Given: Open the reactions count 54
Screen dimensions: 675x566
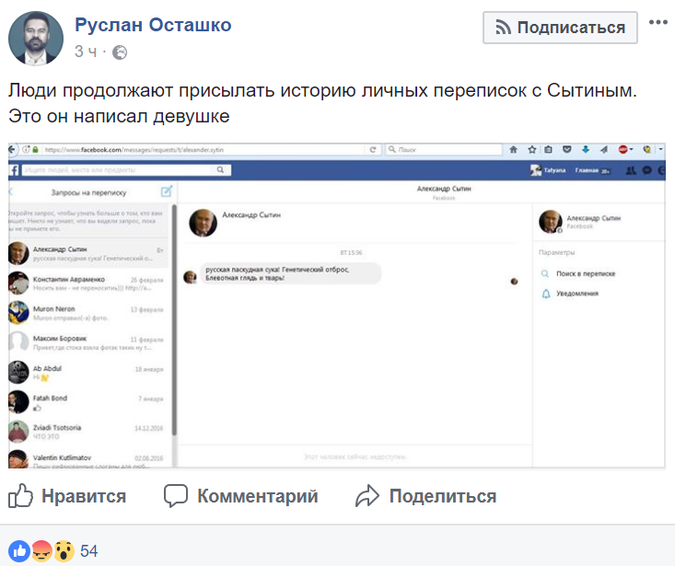Looking at the screenshot, I should point(89,551).
